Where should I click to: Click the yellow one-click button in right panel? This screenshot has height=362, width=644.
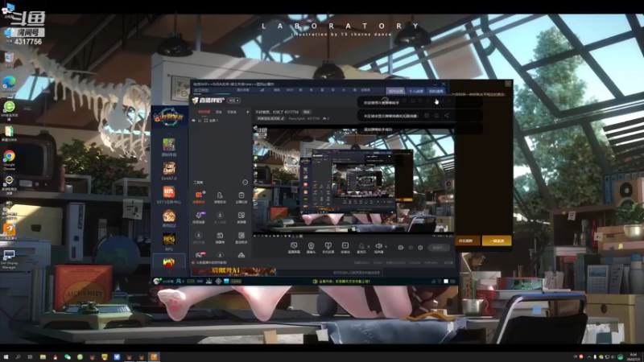497,241
